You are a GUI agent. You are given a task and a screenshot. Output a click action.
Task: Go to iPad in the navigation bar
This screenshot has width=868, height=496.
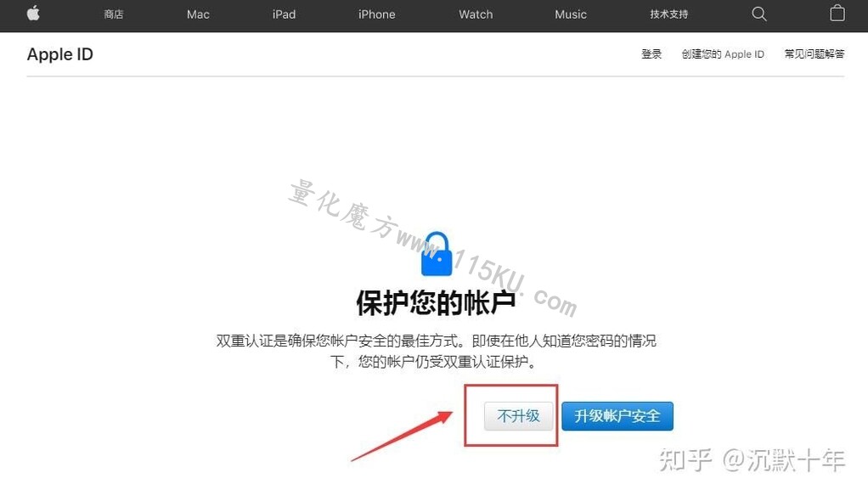284,14
